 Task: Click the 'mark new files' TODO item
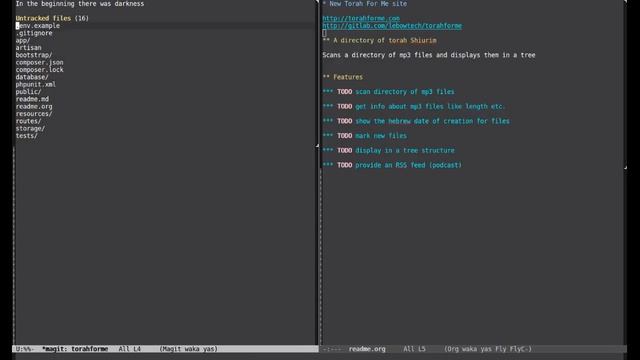tap(364, 136)
